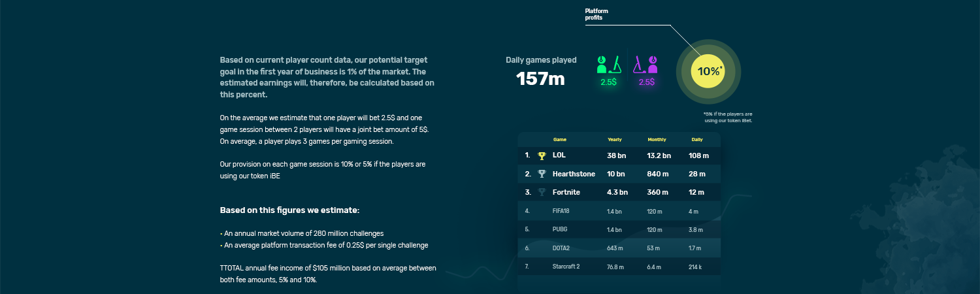The width and height of the screenshot is (980, 294).
Task: Click LOL's daily value 108 m
Action: [x=699, y=156]
